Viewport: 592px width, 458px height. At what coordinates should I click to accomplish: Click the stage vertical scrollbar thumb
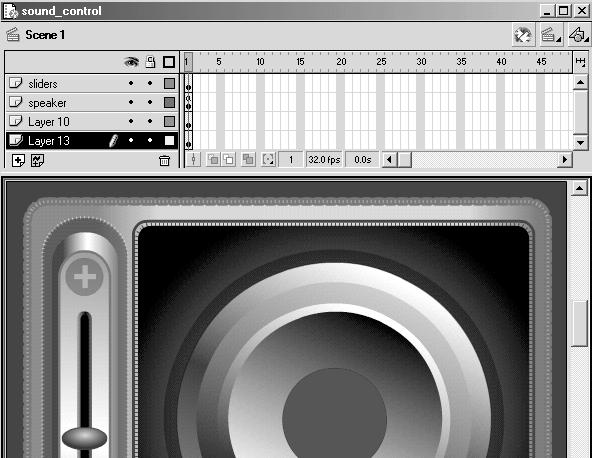[579, 323]
